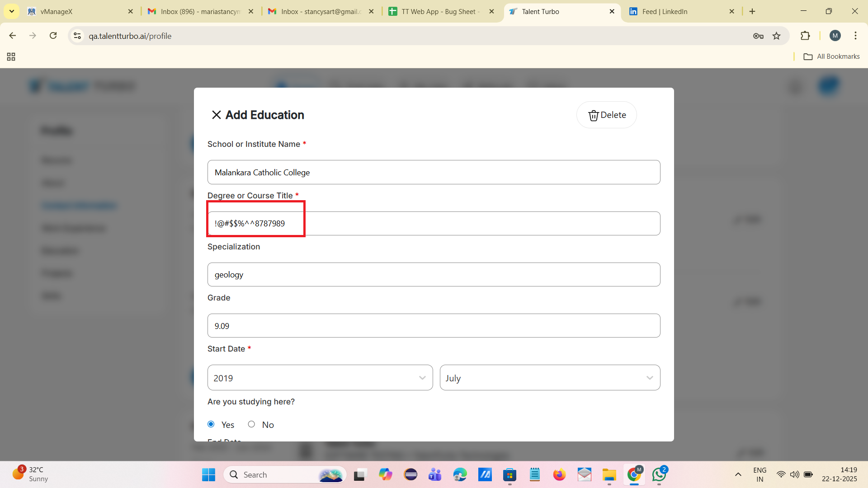
Task: Click the Grade input field
Action: coord(433,326)
